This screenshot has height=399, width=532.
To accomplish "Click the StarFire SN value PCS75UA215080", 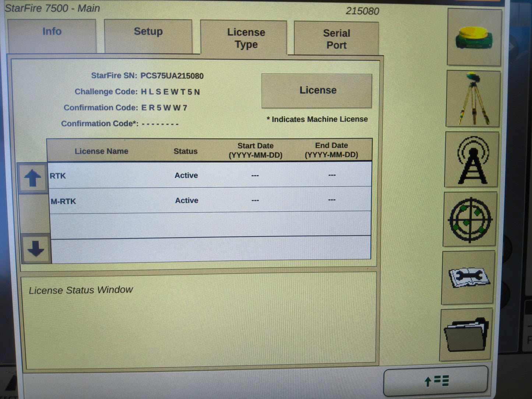I will (172, 76).
